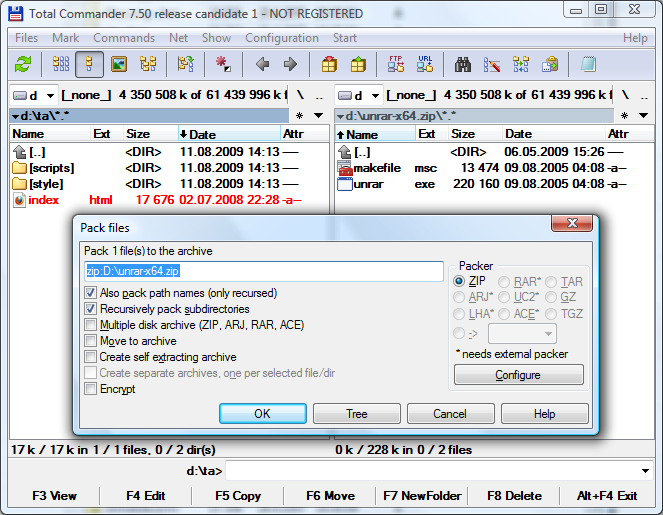Go forward using the right arrow icon
Image resolution: width=663 pixels, height=515 pixels.
pyautogui.click(x=290, y=65)
